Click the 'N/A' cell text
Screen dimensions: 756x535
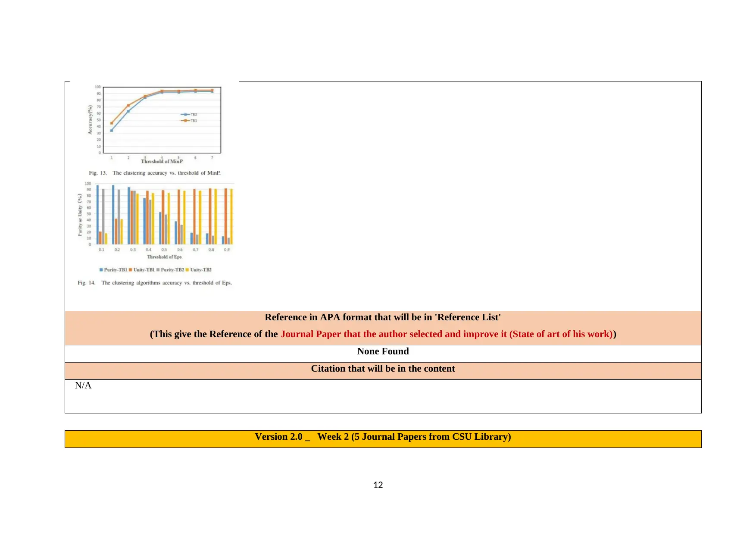click(x=83, y=385)
